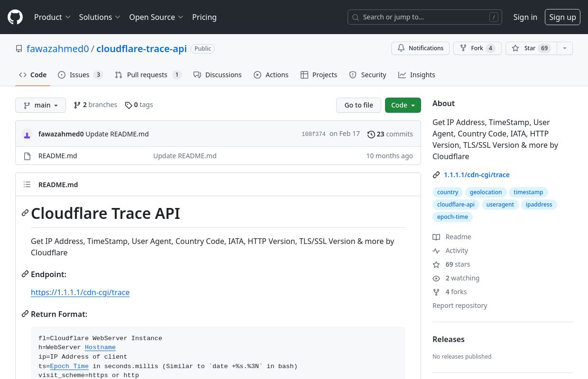Viewport: 588px width, 379px height.
Task: Select the epoch-time topic tag
Action: [452, 217]
